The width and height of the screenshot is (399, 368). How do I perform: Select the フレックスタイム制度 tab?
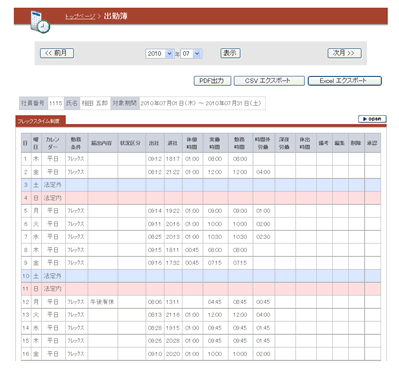pyautogui.click(x=40, y=121)
